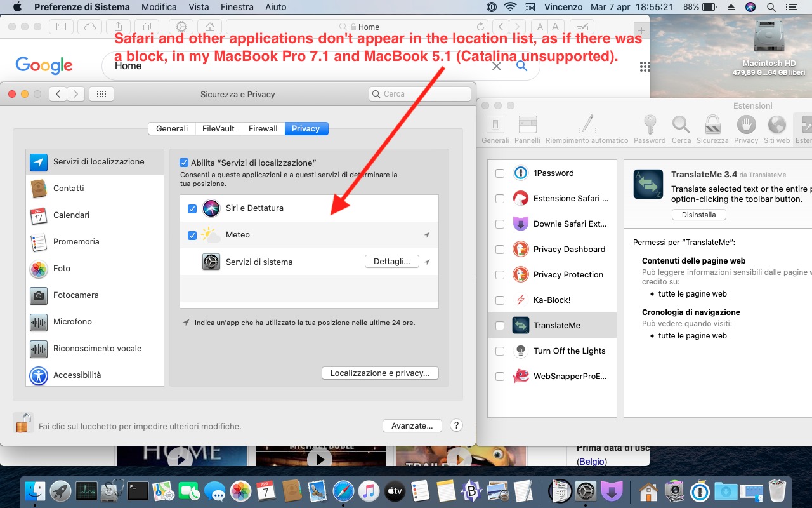Open the Vista menu
This screenshot has width=812, height=508.
199,7
